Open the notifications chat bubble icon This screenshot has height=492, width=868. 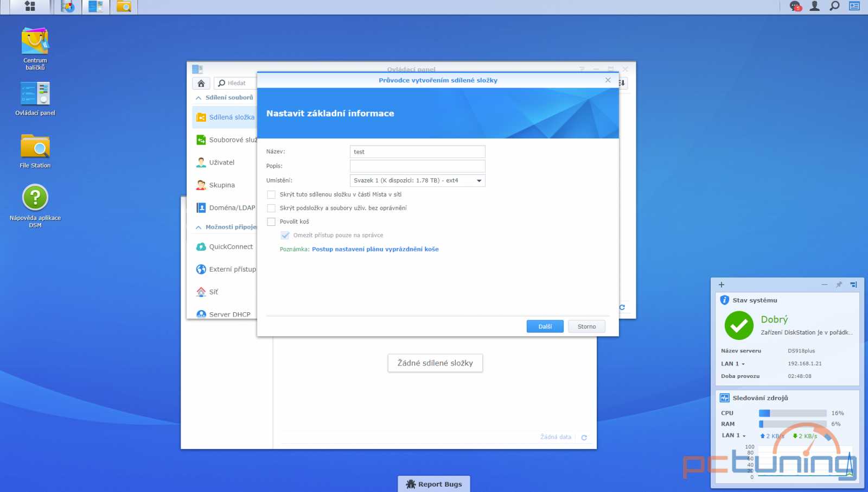(x=795, y=6)
